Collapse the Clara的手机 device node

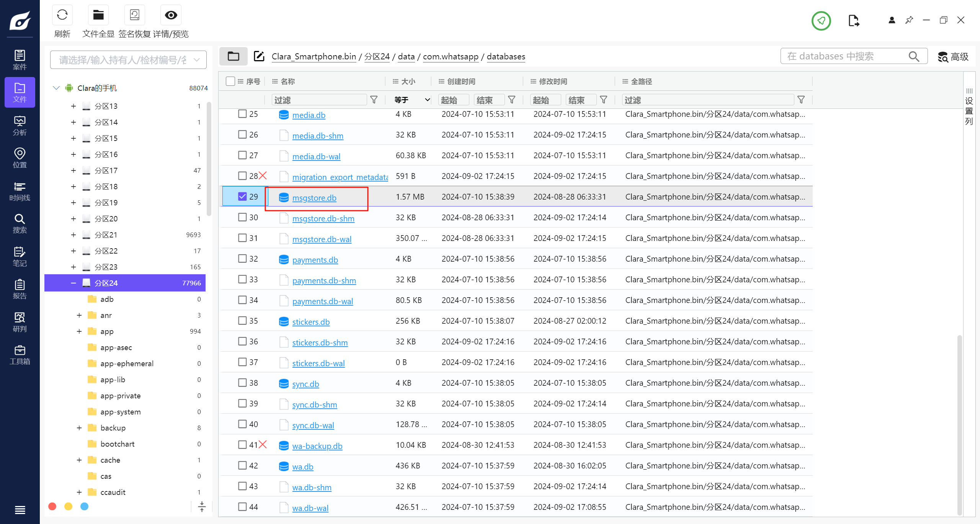coord(56,88)
